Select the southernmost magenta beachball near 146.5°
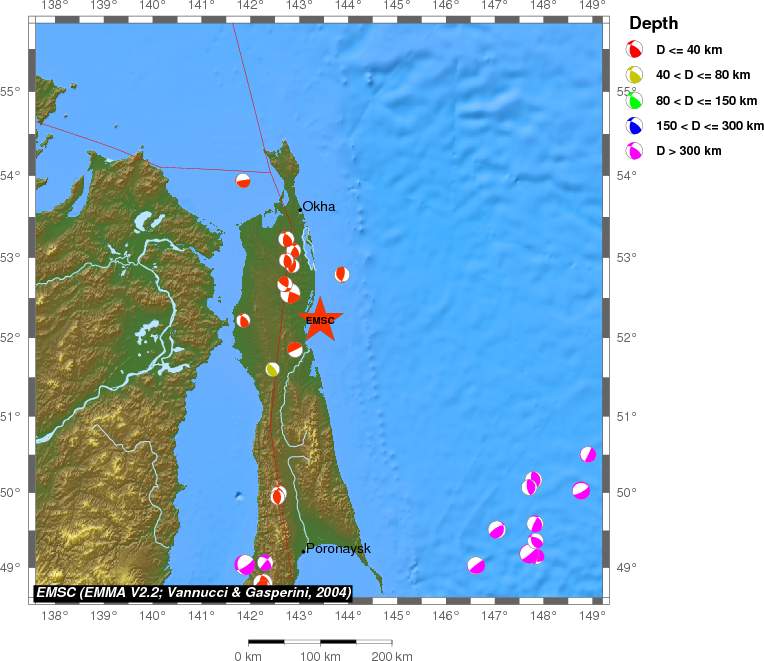 tap(476, 565)
